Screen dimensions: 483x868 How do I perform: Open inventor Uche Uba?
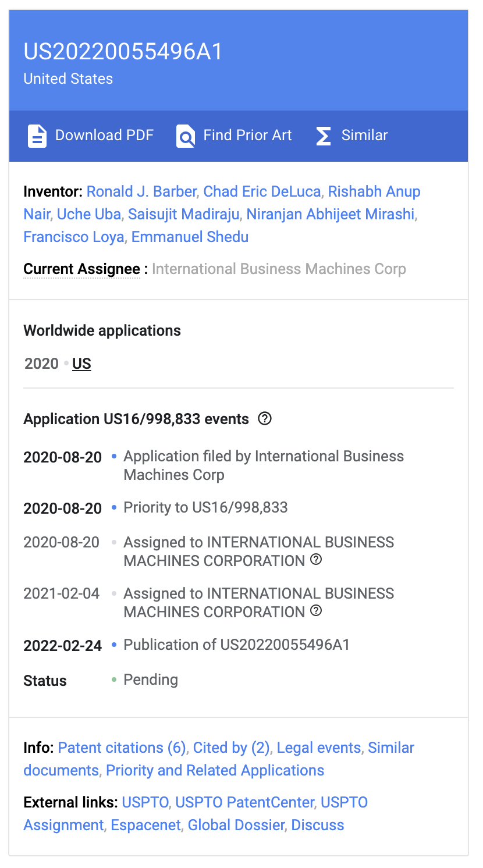click(x=89, y=214)
